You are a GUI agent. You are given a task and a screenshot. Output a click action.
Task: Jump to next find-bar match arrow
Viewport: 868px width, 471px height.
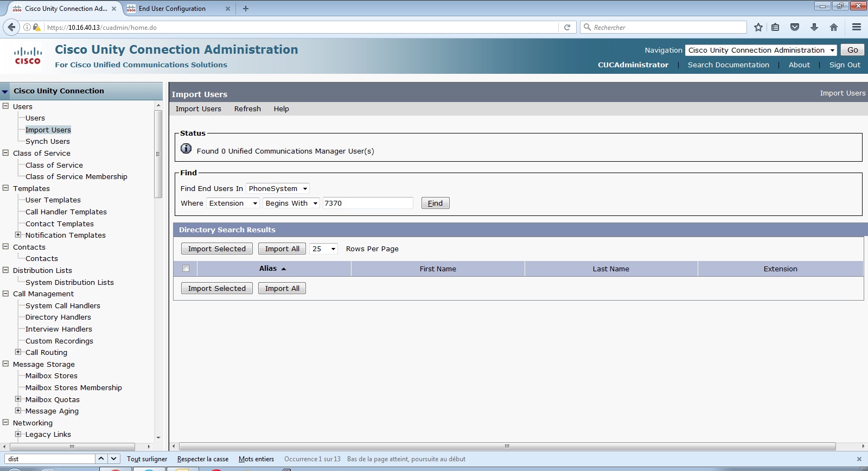[x=113, y=459]
